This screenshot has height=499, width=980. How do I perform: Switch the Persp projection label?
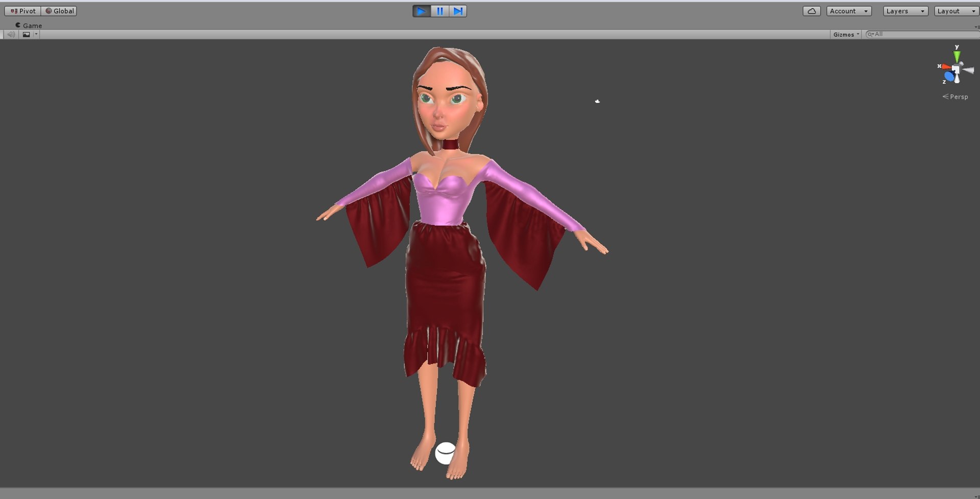click(x=955, y=97)
